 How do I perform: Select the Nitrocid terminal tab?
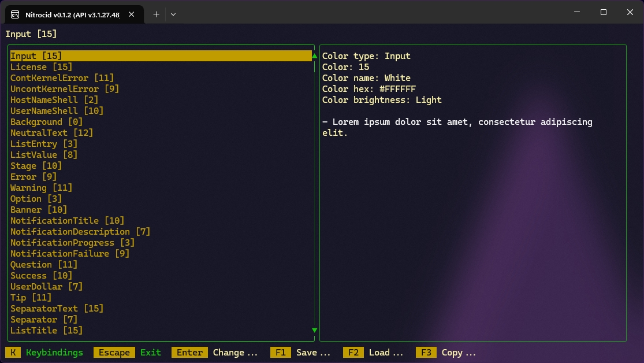pos(72,14)
